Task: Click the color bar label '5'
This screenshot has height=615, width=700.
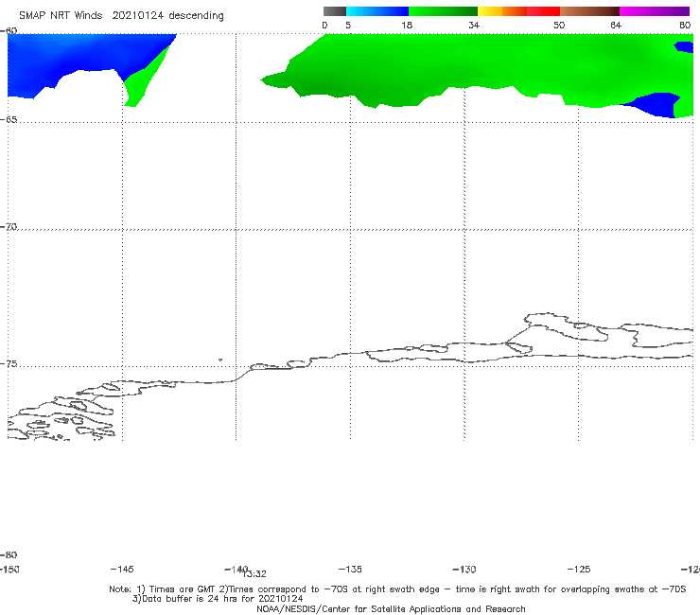Action: pos(348,26)
